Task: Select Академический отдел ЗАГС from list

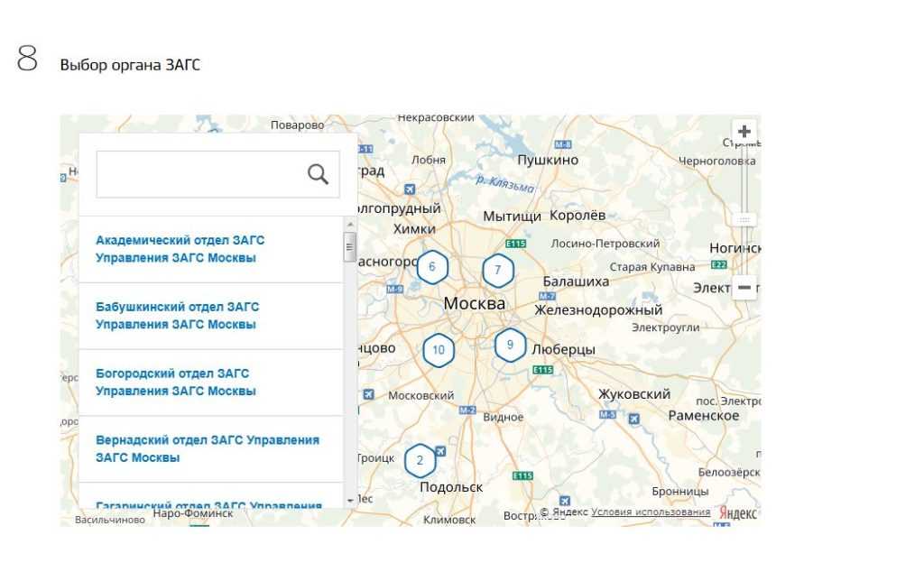Action: pos(180,249)
